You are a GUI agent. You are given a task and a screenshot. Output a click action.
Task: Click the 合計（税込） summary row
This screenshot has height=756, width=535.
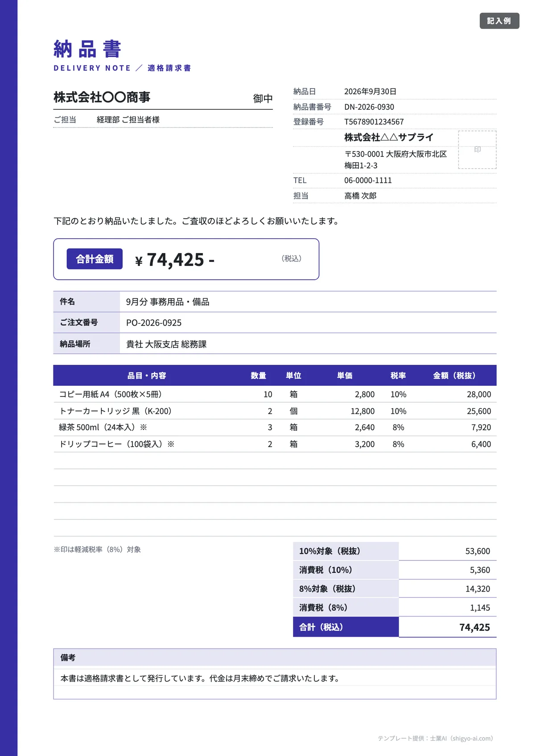(395, 627)
